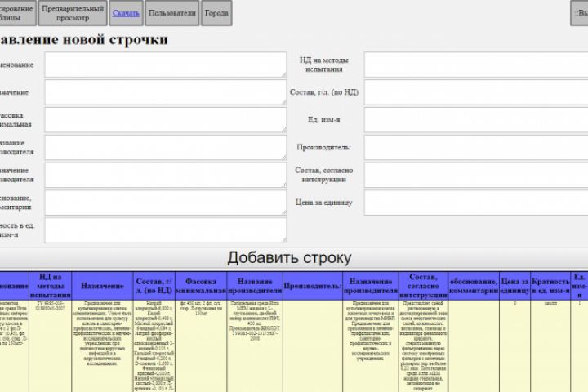Click the НД на методы испытания label
This screenshot has height=392, width=588.
324,65
